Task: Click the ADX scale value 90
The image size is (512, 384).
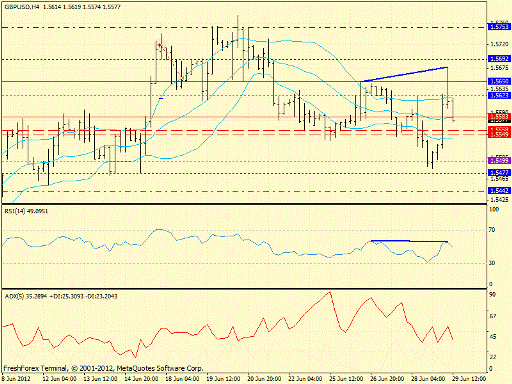Action: coord(492,295)
